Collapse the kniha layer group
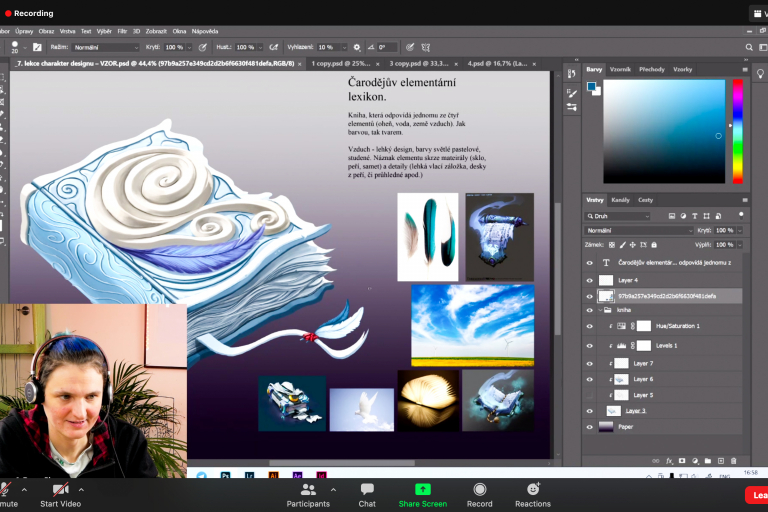This screenshot has width=768, height=512. tap(601, 311)
